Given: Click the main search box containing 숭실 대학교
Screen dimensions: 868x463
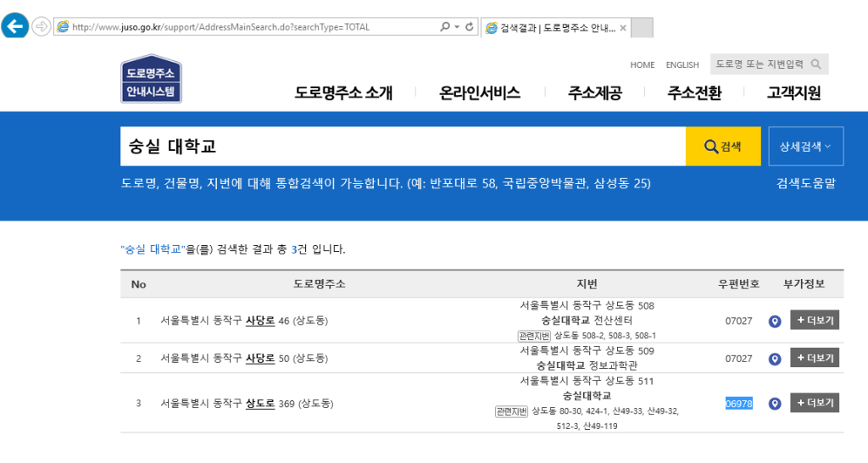Looking at the screenshot, I should [x=403, y=146].
